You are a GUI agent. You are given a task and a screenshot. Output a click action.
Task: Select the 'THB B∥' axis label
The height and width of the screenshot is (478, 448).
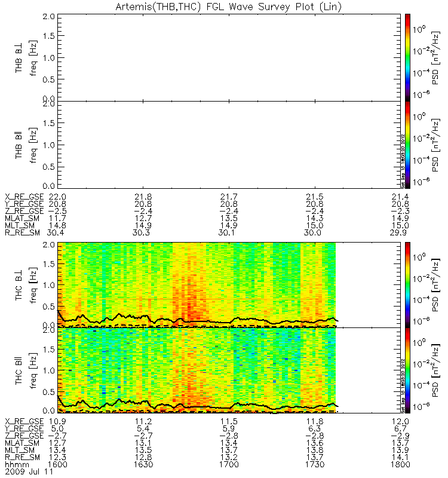pyautogui.click(x=19, y=145)
